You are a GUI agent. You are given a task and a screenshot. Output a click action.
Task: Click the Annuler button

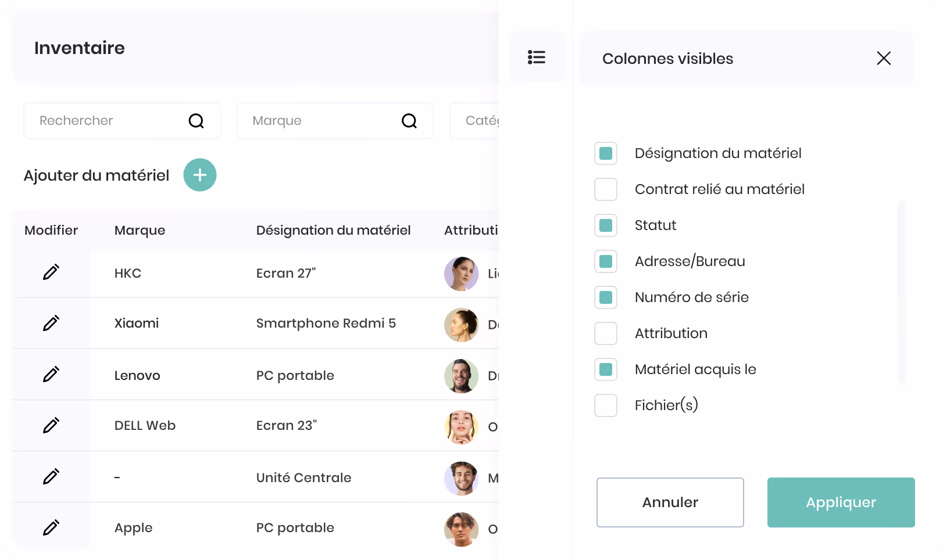[670, 502]
